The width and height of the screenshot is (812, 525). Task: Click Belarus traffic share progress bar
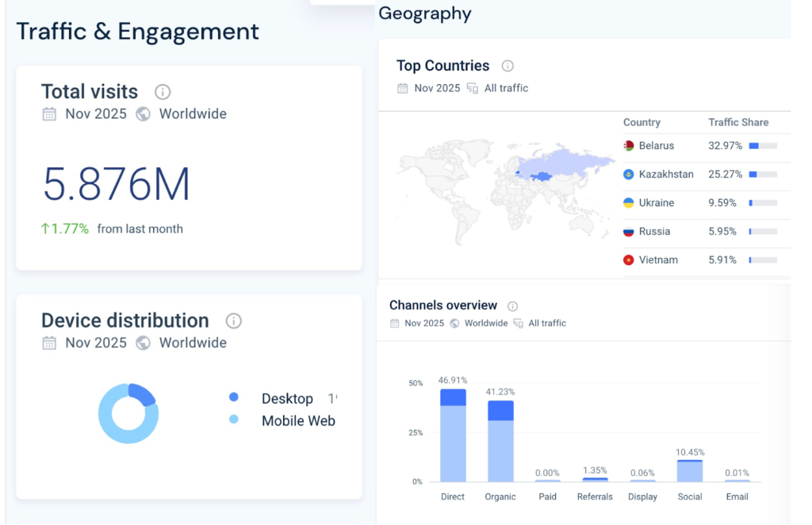(x=763, y=146)
